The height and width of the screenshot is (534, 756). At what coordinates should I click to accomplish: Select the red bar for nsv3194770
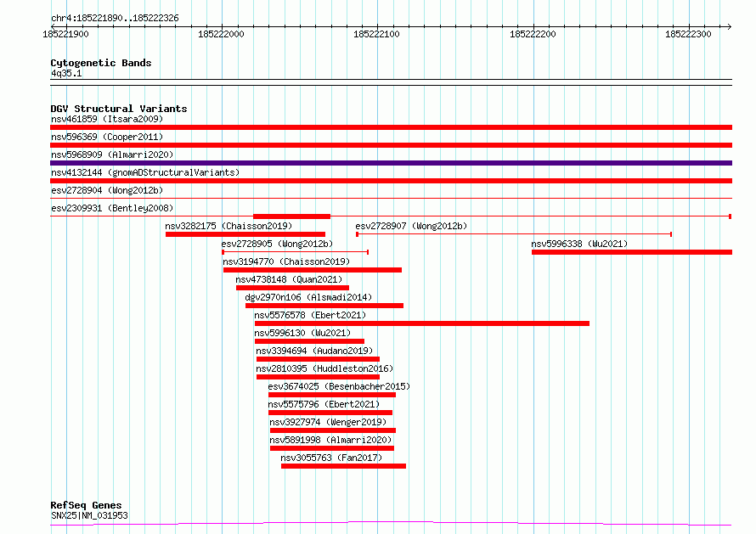[313, 270]
